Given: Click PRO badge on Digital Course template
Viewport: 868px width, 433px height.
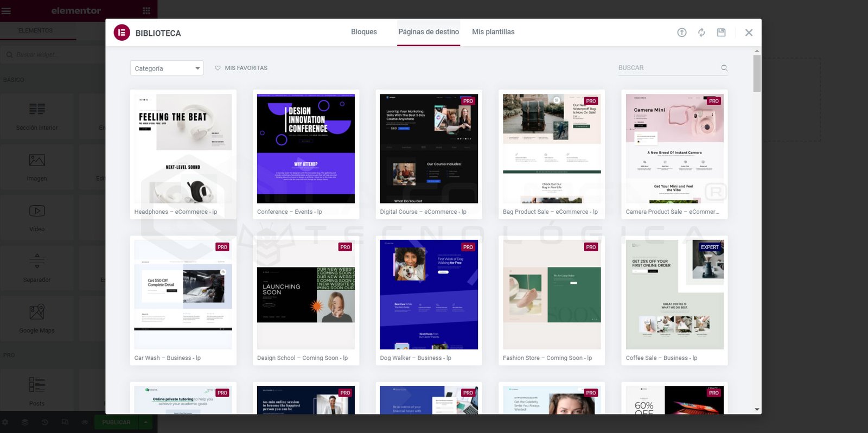Looking at the screenshot, I should pos(468,101).
